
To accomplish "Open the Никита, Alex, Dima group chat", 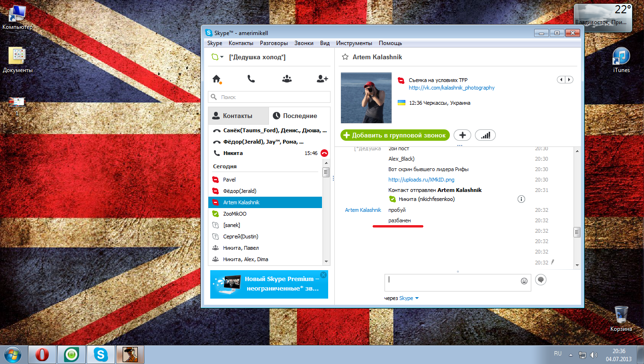I will pos(265,259).
